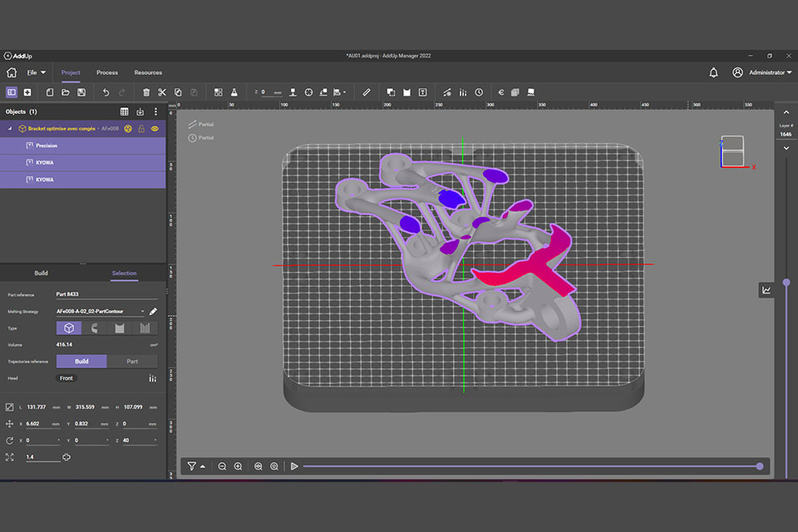Screen dimensions: 798x532
Task: Collapse the Bracket optimise tree node
Action: 11,129
